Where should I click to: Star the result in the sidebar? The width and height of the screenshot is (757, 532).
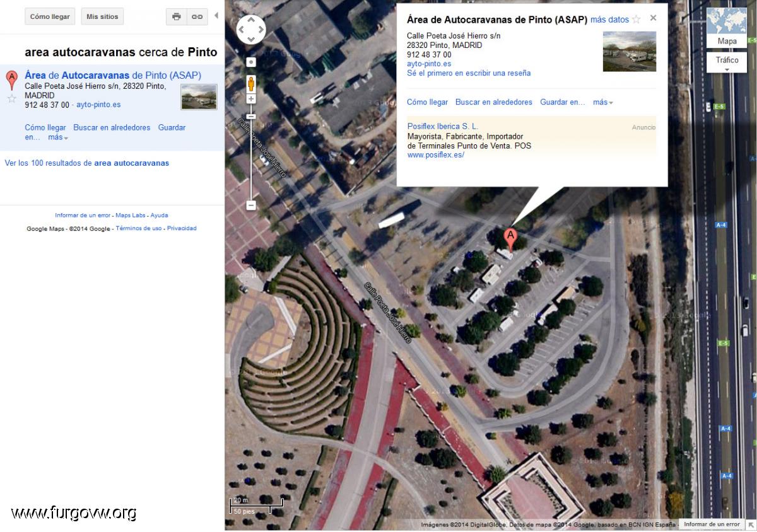11,98
